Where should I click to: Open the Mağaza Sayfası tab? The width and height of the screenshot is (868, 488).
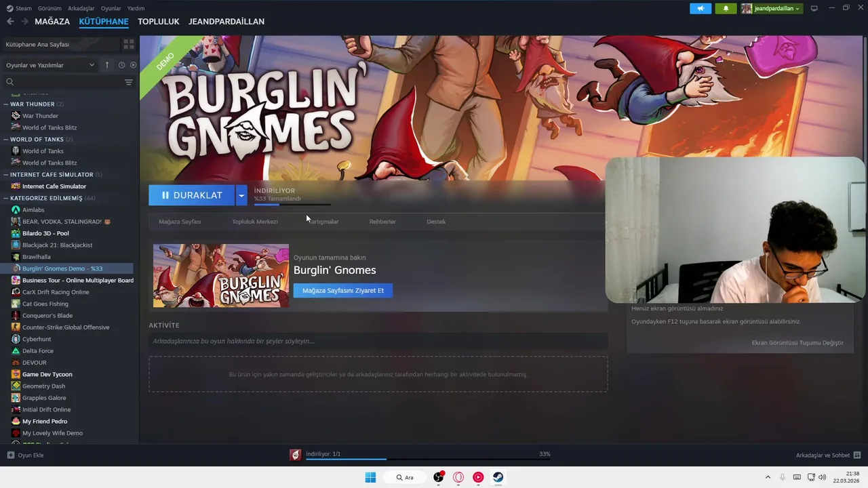(180, 222)
